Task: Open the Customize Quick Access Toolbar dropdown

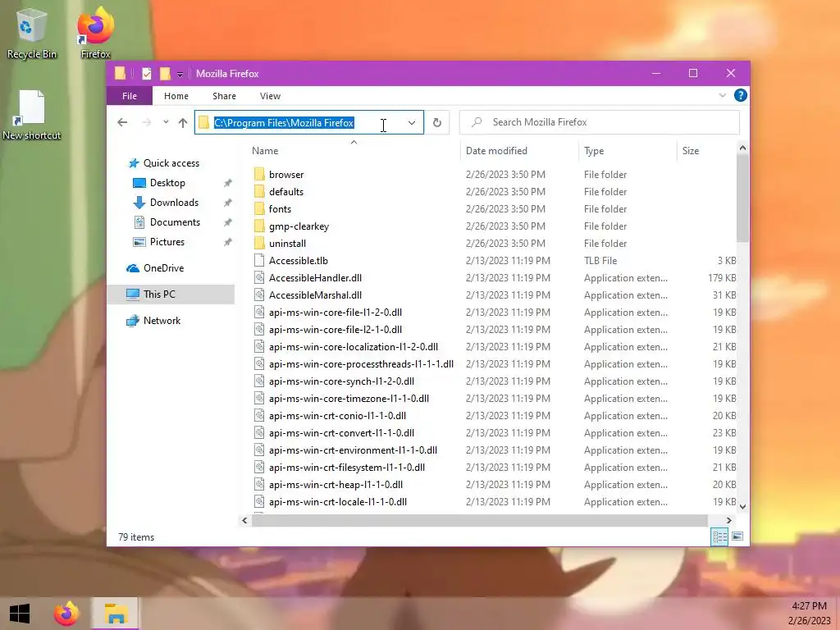Action: pos(180,74)
